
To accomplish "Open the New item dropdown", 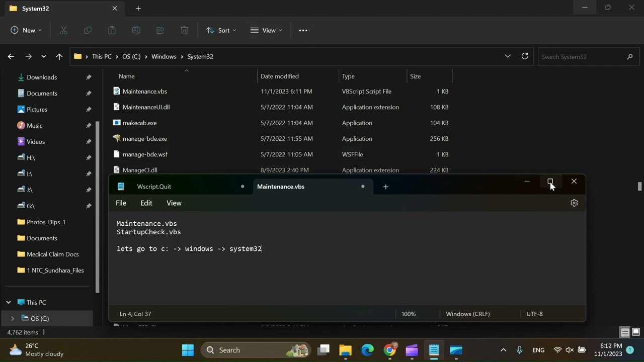I will (26, 30).
